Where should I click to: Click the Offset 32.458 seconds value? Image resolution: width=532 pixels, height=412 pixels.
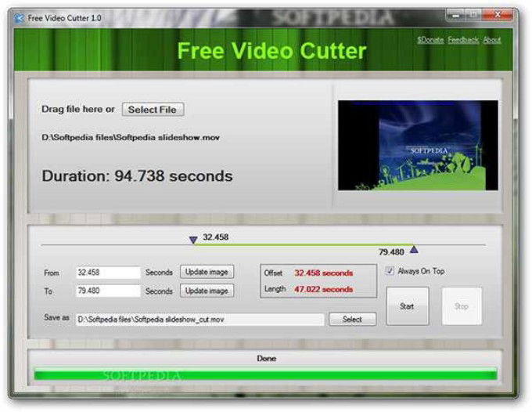(324, 273)
